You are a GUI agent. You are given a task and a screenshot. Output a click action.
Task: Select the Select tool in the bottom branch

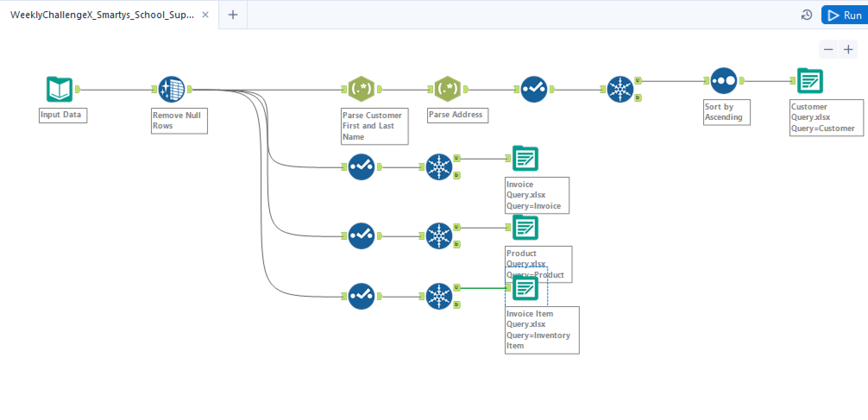pos(361,296)
